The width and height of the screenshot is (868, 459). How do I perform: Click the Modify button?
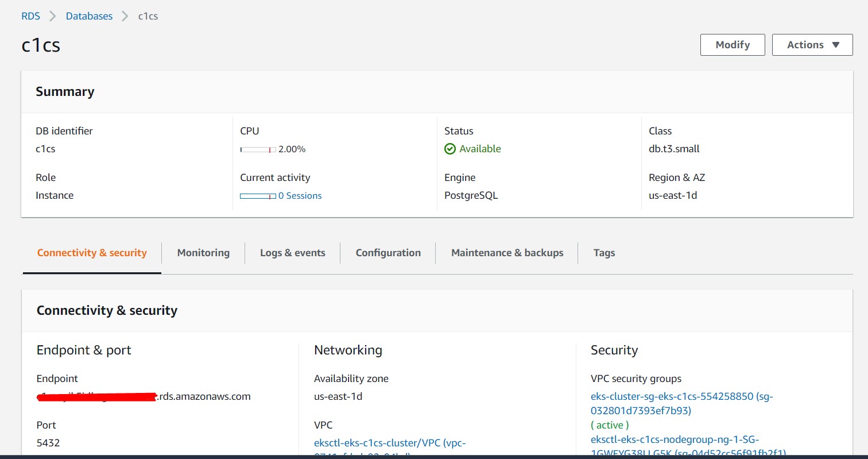(x=733, y=45)
